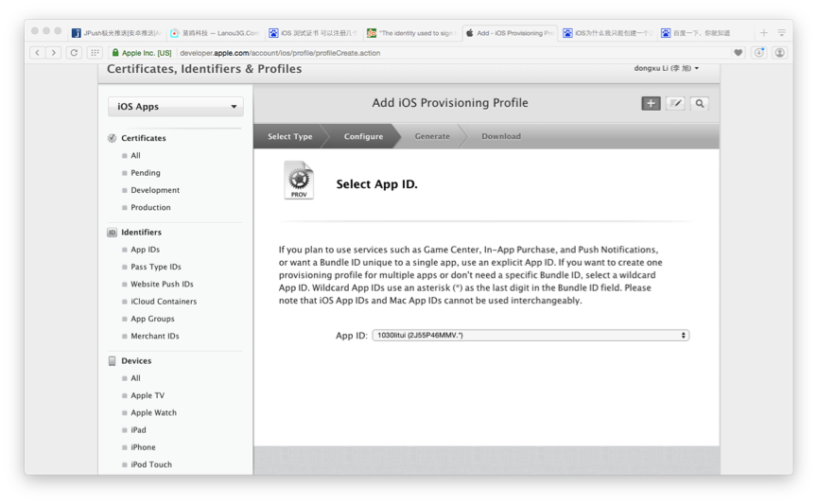Screen dimensions: 818x504
Task: Click the Devices section heading
Action: coord(136,361)
